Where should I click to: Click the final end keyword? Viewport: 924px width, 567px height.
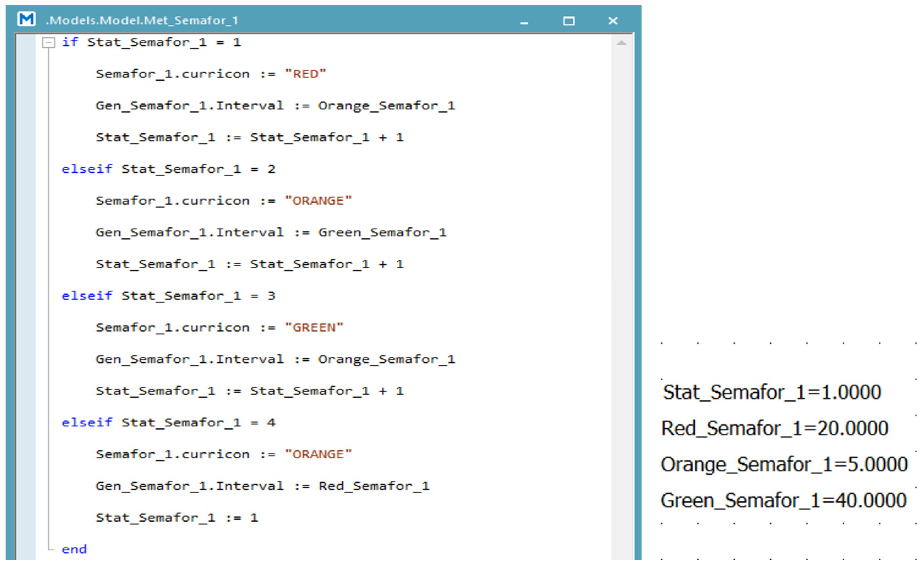74,549
